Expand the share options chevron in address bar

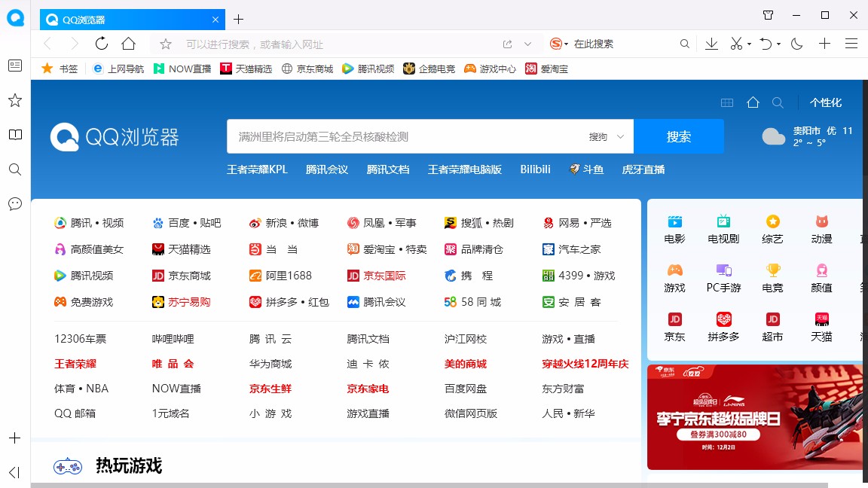[529, 44]
